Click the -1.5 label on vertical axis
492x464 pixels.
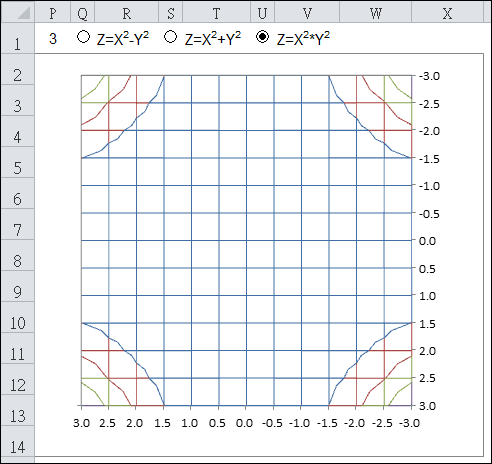pyautogui.click(x=429, y=159)
